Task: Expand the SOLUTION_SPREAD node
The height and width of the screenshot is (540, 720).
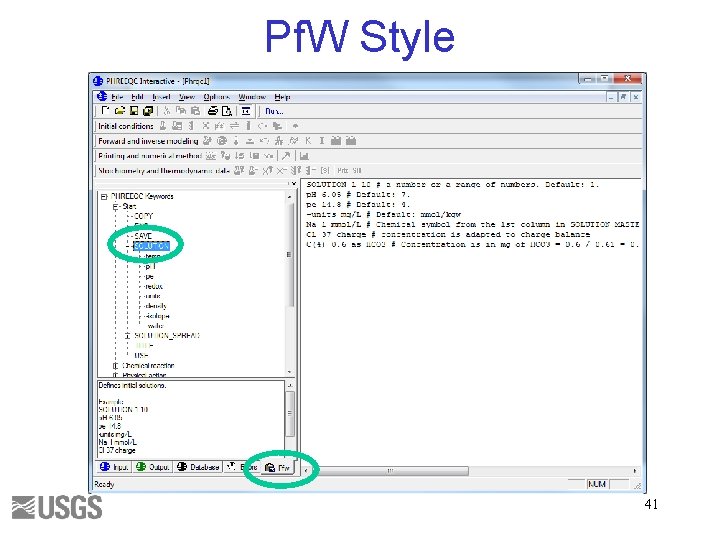Action: [128, 336]
